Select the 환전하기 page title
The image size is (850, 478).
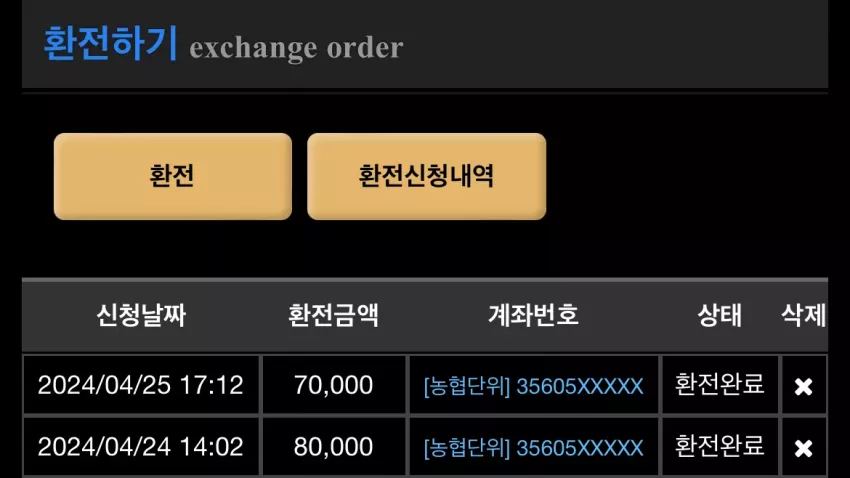coord(111,43)
